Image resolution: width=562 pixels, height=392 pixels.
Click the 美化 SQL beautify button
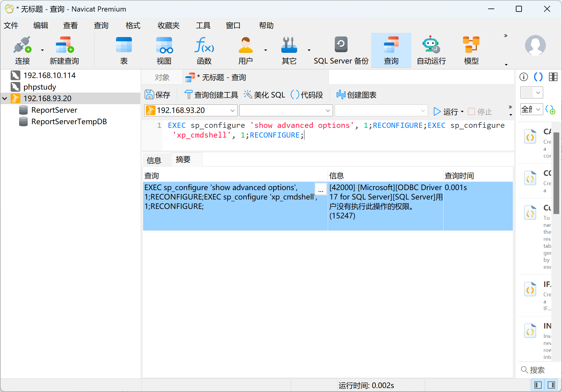tap(265, 95)
